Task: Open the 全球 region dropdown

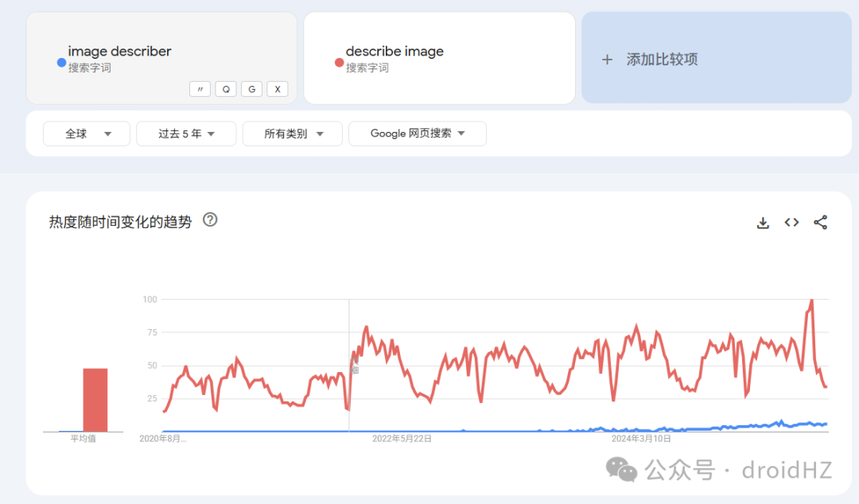Action: 87,134
